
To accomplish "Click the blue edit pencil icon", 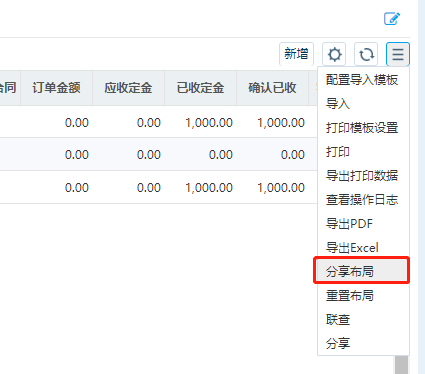I will [392, 18].
